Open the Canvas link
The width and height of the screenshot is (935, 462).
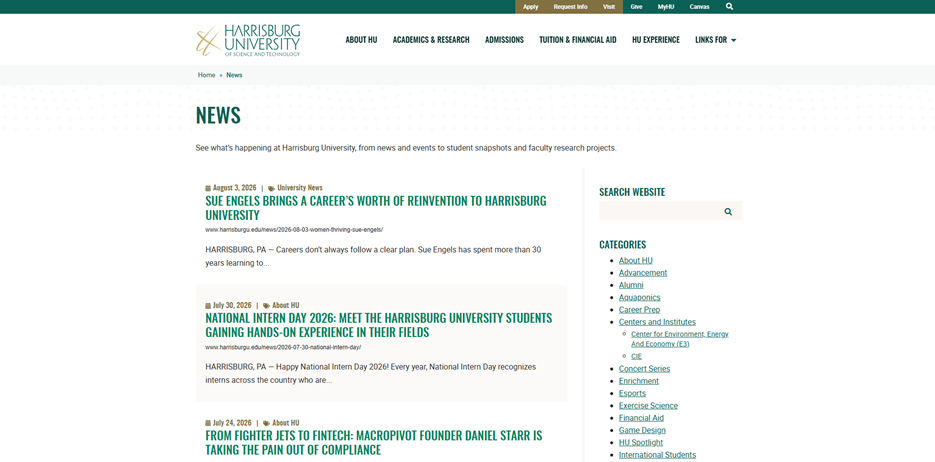click(699, 7)
